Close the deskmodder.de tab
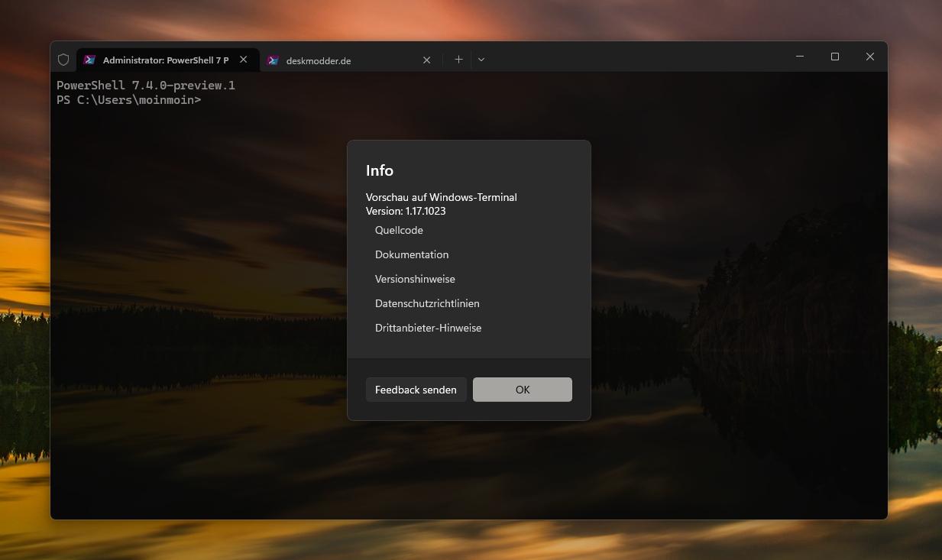The width and height of the screenshot is (942, 560). 426,60
